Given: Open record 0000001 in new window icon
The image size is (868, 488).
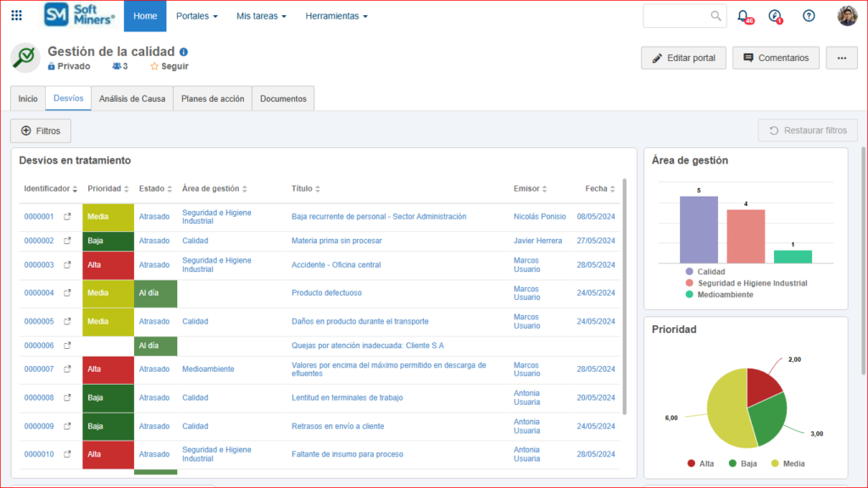Looking at the screenshot, I should [x=68, y=217].
